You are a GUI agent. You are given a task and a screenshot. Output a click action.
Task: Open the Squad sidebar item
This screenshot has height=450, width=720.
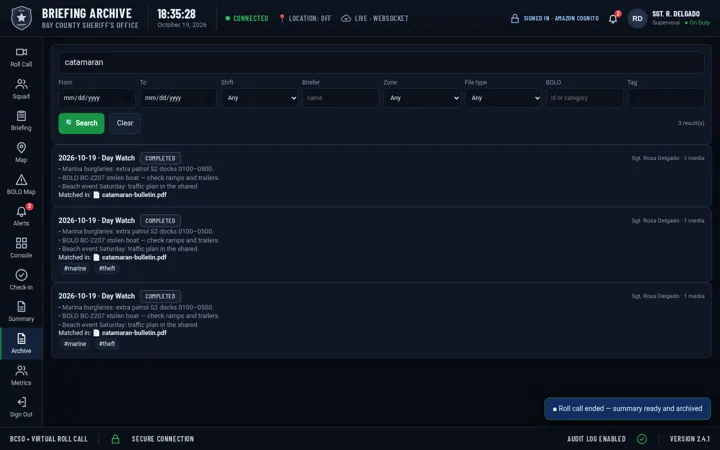click(21, 89)
